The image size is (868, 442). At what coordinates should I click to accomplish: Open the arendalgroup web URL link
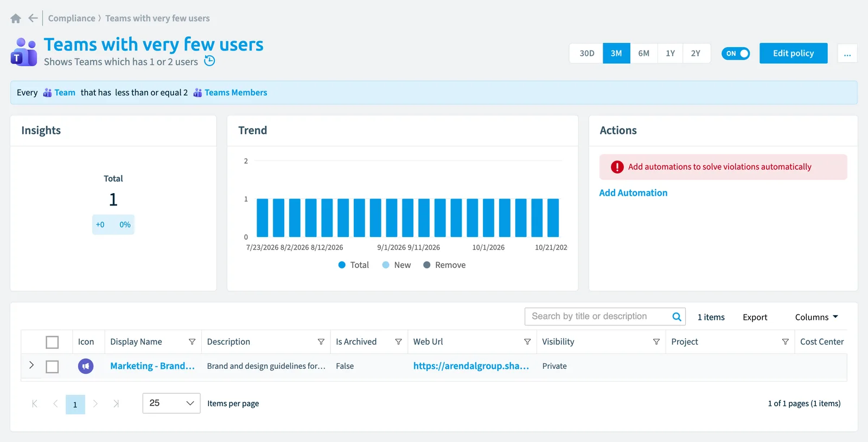point(471,366)
